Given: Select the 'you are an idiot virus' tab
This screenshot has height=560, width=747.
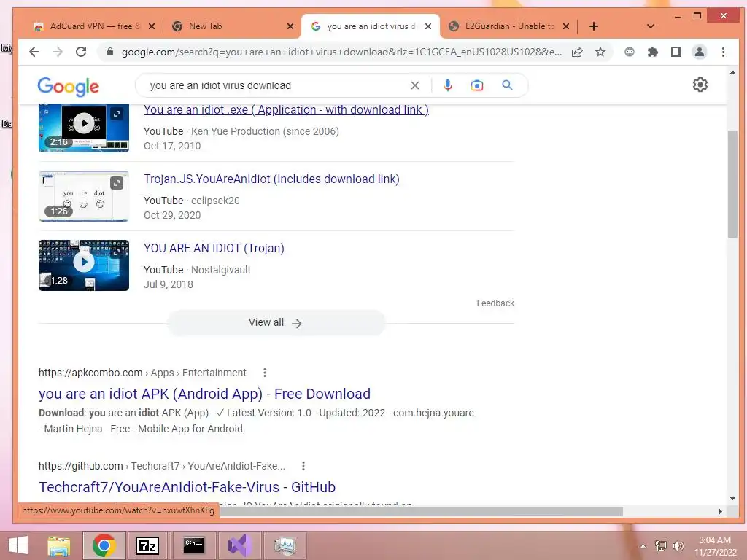Looking at the screenshot, I should pyautogui.click(x=370, y=26).
